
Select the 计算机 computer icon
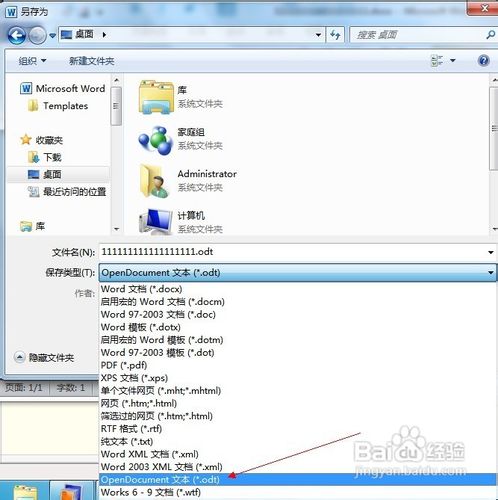click(156, 221)
